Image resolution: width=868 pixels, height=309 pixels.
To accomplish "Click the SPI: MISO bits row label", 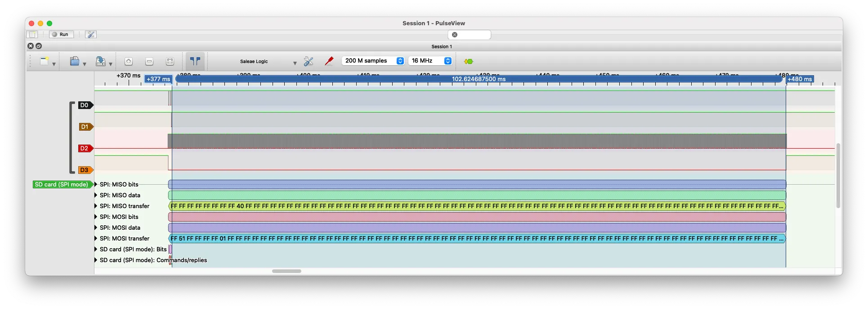I will point(119,184).
